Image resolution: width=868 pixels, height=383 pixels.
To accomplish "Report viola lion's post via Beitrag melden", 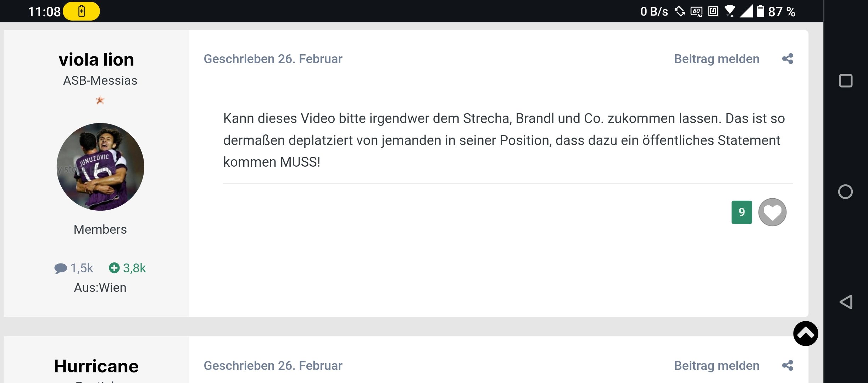I will [x=717, y=59].
